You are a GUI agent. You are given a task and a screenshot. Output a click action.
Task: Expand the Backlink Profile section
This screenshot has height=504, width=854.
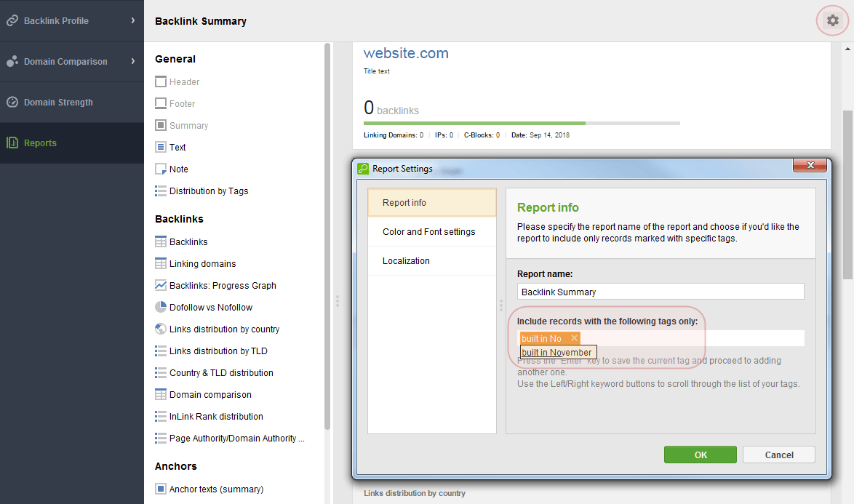coord(132,20)
